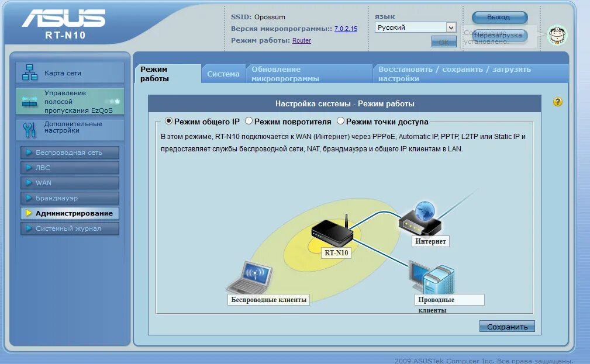This screenshot has width=590, height=364.
Task: Open Управление полосой пропускания EzQoS button
Action: click(70, 101)
